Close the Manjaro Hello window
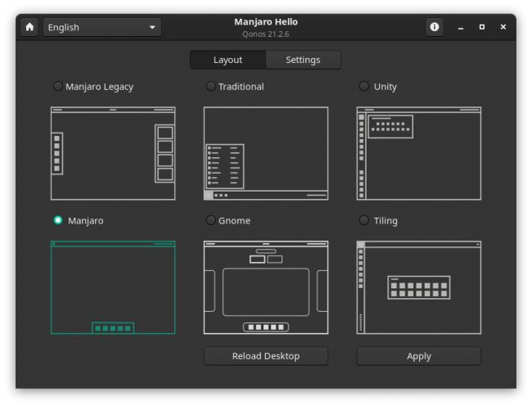 pyautogui.click(x=503, y=27)
